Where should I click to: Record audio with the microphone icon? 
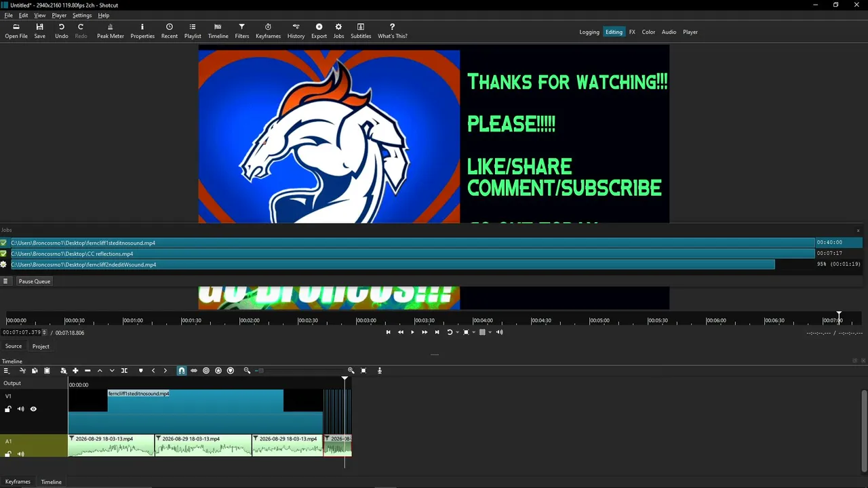[x=380, y=371]
